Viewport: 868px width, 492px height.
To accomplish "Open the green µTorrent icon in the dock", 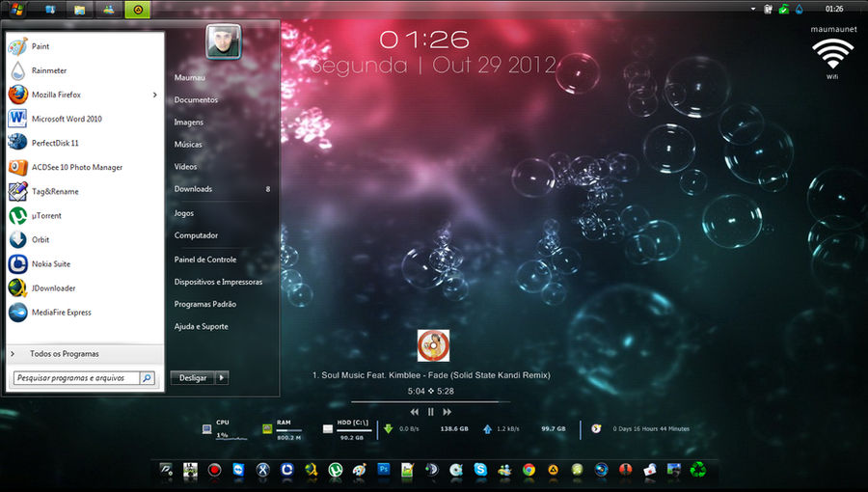I will [335, 470].
